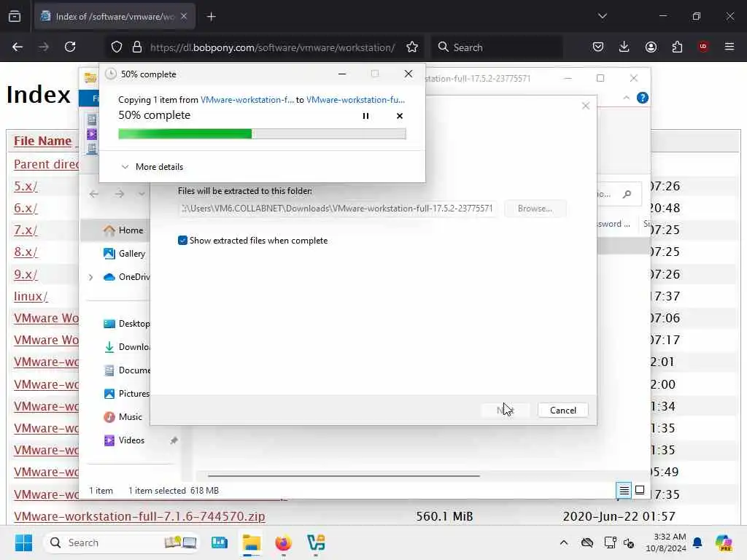The width and height of the screenshot is (747, 560).
Task: Open Firefox Extensions puzzle icon
Action: (x=677, y=47)
